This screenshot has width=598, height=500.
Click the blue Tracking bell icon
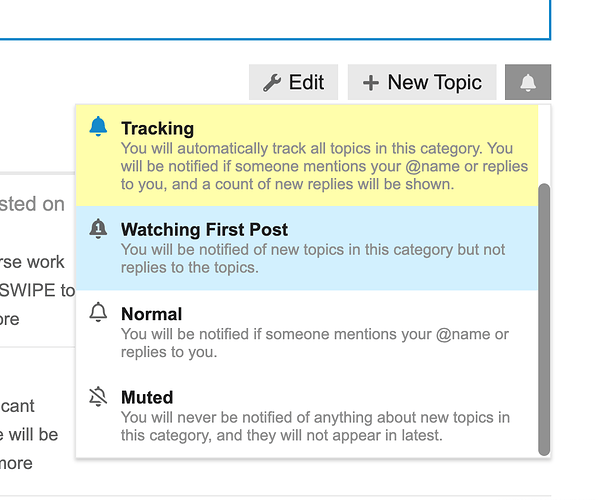click(98, 126)
